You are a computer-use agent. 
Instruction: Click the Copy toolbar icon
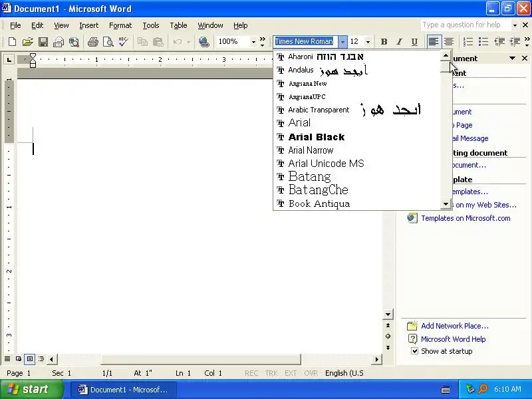click(x=142, y=42)
